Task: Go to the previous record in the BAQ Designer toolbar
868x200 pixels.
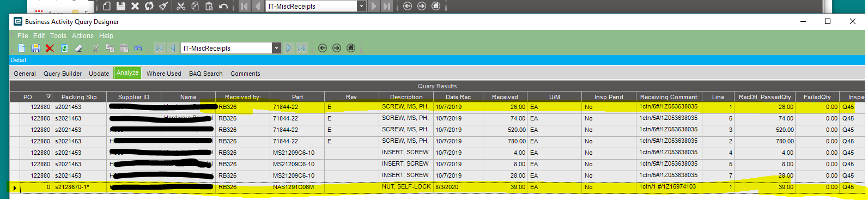Action: (x=173, y=48)
